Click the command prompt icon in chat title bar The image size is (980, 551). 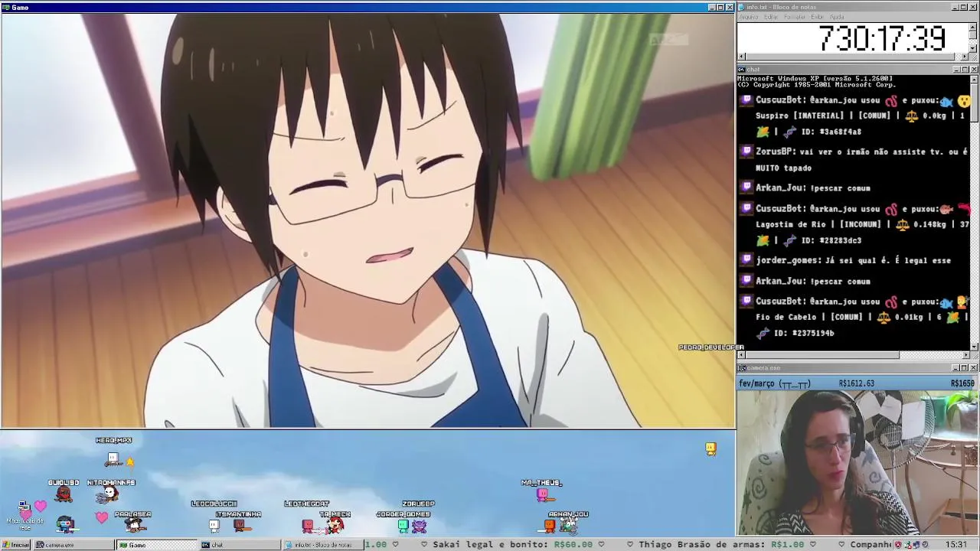click(741, 70)
